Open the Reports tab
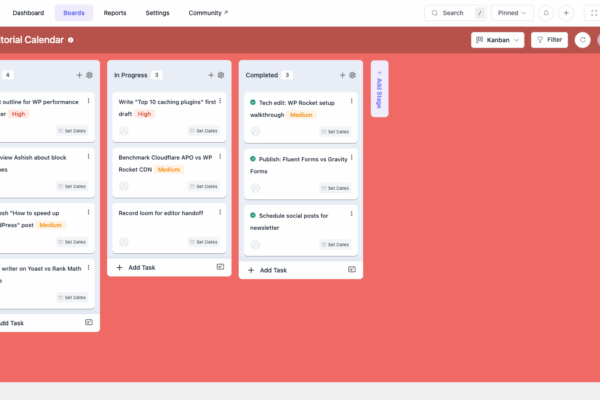This screenshot has height=400, width=600. click(x=115, y=13)
